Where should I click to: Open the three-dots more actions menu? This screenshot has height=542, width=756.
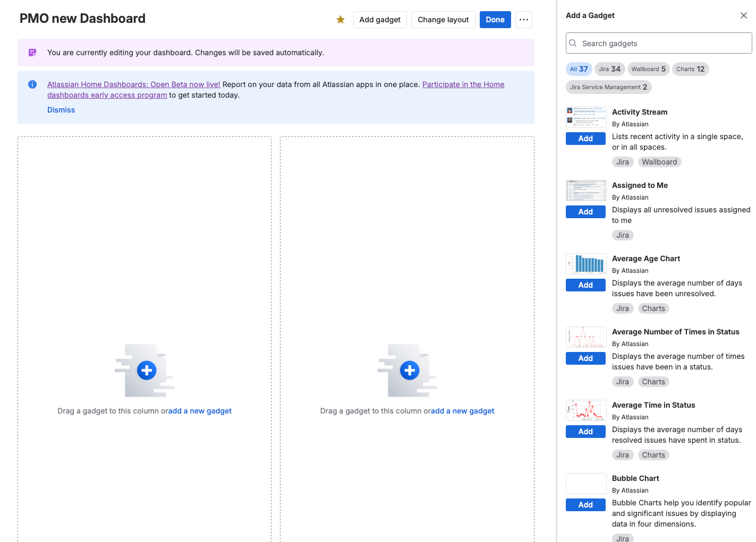coord(524,20)
